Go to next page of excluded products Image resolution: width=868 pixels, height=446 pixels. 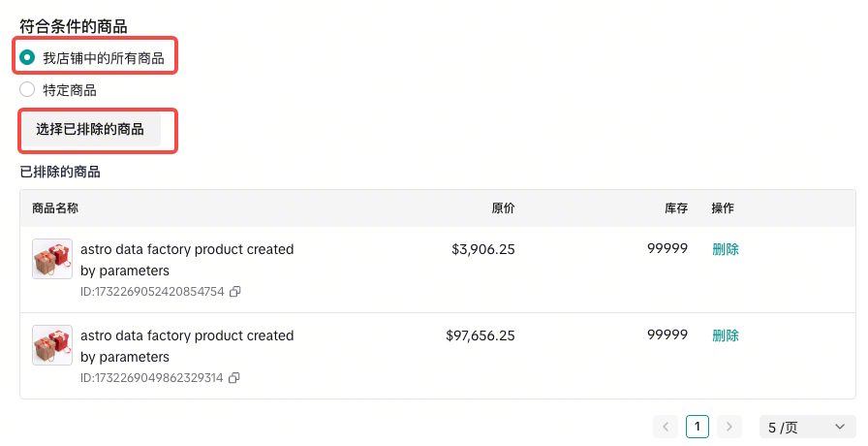click(x=729, y=427)
